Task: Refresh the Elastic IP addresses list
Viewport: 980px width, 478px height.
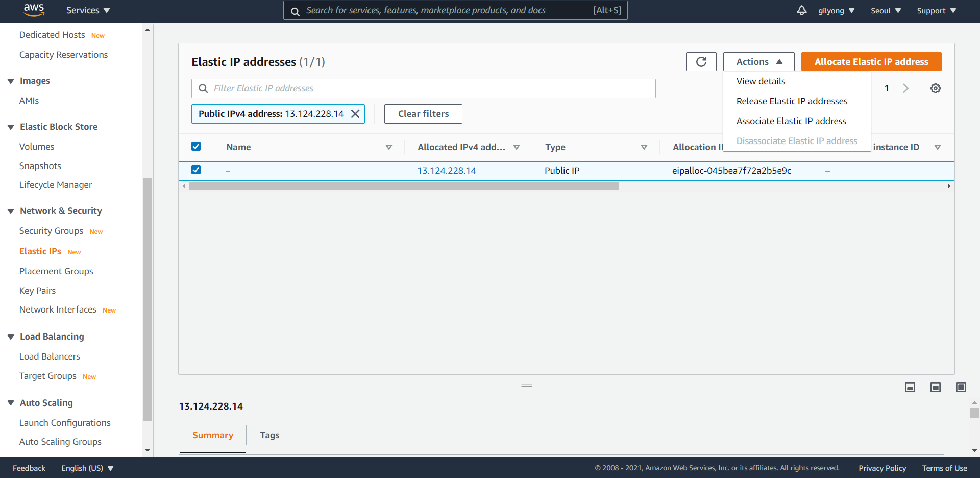Action: click(701, 62)
